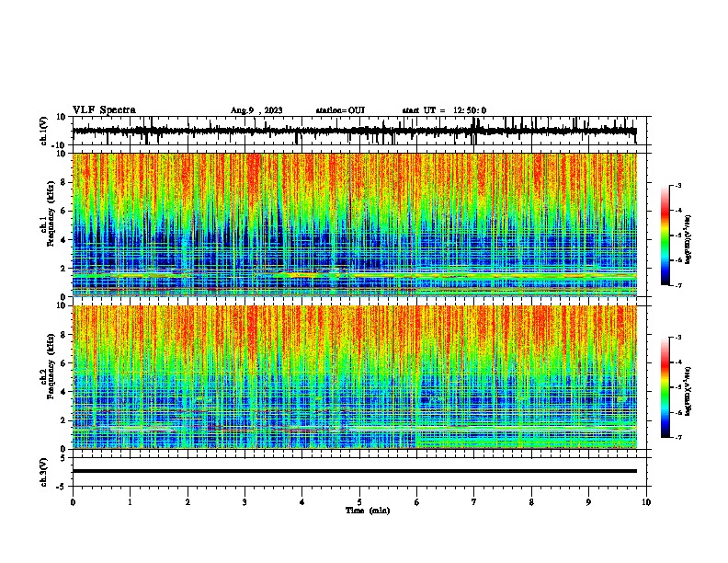Screen dimensions: 728x563
Task: Click the ch.2 frequency axis '2' tick label
Action: [x=63, y=420]
